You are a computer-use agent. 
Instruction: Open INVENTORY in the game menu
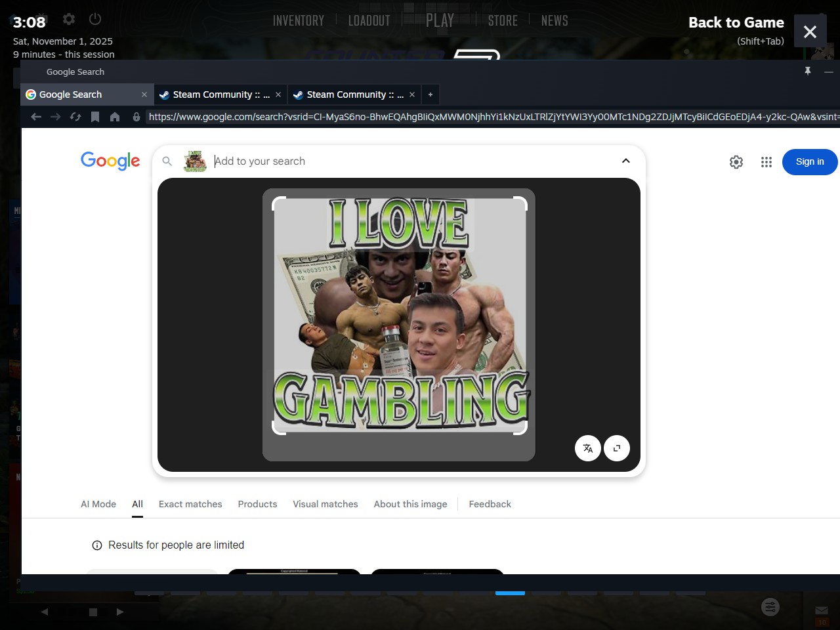[299, 20]
